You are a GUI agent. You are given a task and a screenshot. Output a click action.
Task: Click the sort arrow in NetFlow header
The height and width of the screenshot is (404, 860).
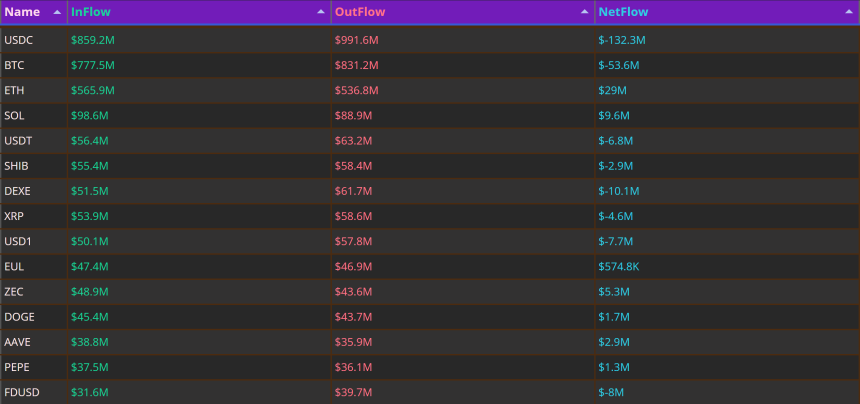pyautogui.click(x=848, y=12)
